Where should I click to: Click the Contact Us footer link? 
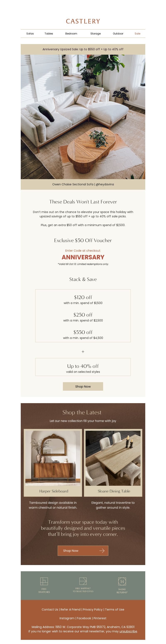(x=50, y=609)
